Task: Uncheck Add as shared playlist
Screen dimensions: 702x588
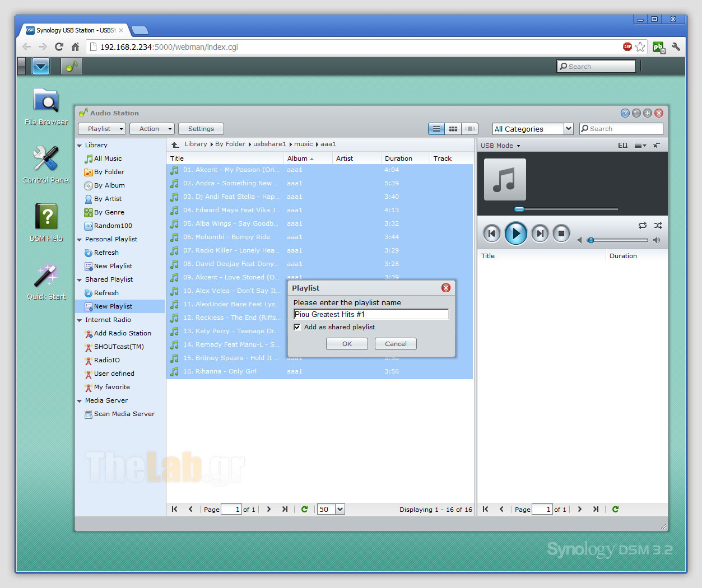Action: pos(297,327)
